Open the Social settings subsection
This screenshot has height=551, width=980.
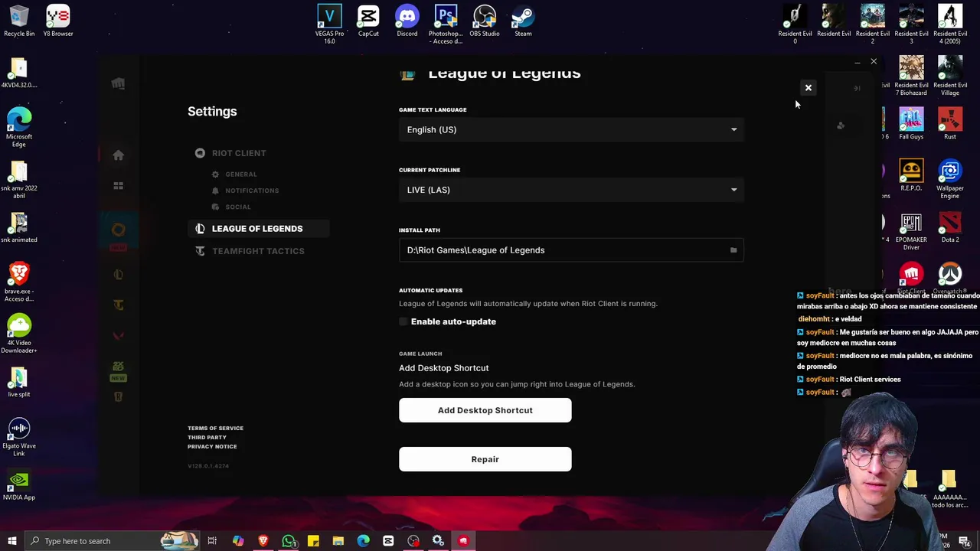tap(231, 207)
